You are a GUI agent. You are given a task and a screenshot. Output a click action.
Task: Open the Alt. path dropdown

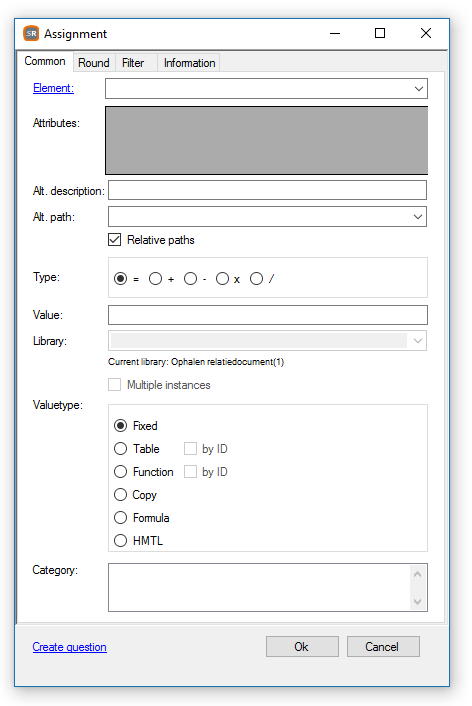[418, 217]
